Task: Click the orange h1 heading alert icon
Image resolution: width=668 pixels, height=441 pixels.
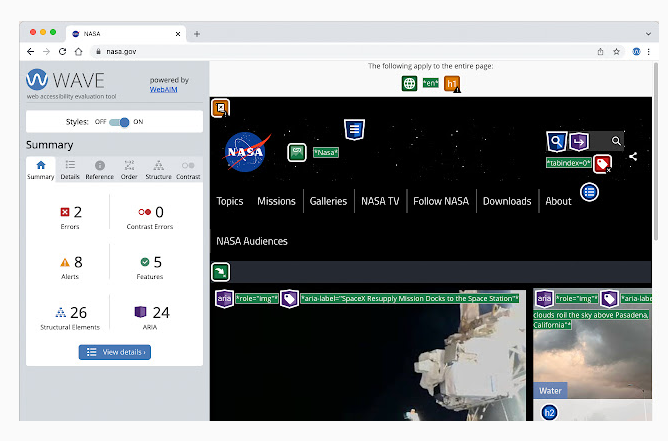Action: point(452,84)
